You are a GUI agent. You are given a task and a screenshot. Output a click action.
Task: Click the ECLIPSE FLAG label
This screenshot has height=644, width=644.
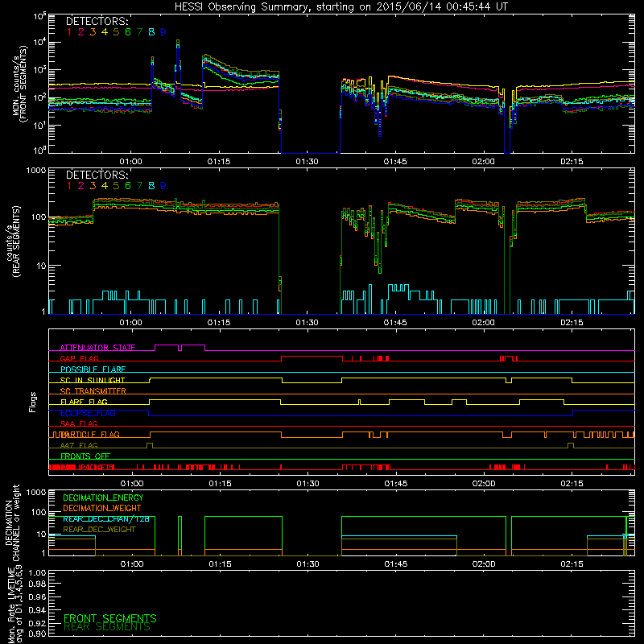coord(88,413)
